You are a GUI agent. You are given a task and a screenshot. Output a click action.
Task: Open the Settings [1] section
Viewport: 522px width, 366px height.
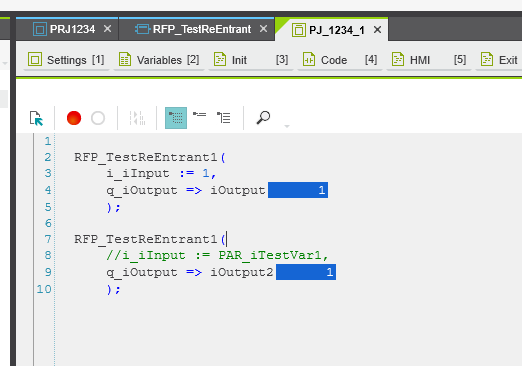point(66,60)
